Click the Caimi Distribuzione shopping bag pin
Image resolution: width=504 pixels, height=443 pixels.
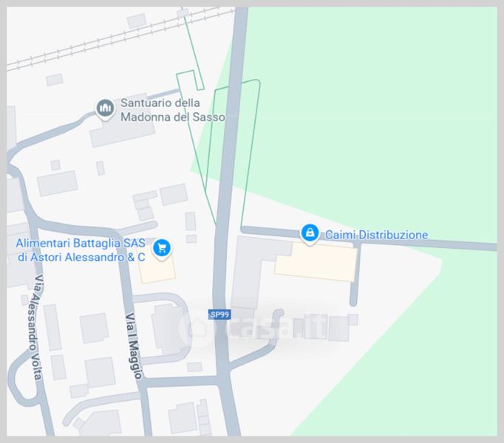pyautogui.click(x=310, y=234)
